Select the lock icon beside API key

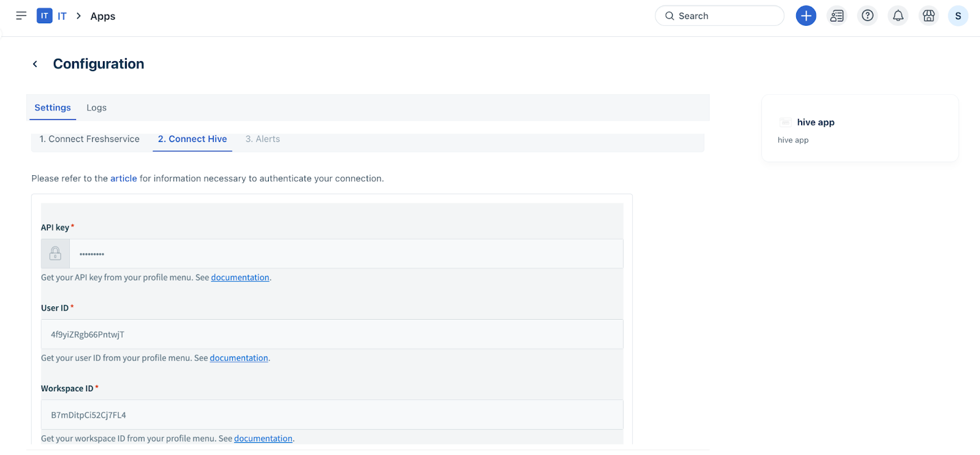(55, 254)
